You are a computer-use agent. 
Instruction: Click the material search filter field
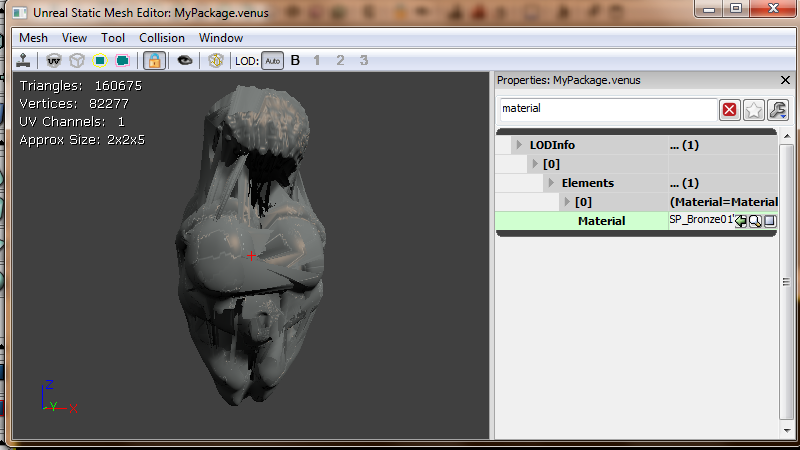608,109
